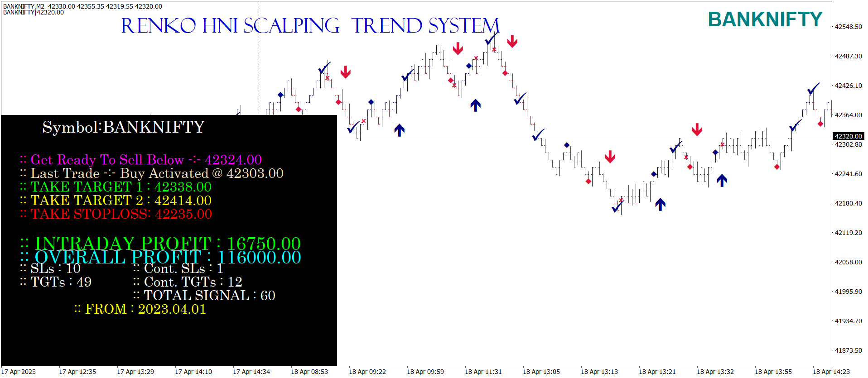Click the 18 Apr 13:55 time label
This screenshot has height=378, width=868.
[773, 372]
